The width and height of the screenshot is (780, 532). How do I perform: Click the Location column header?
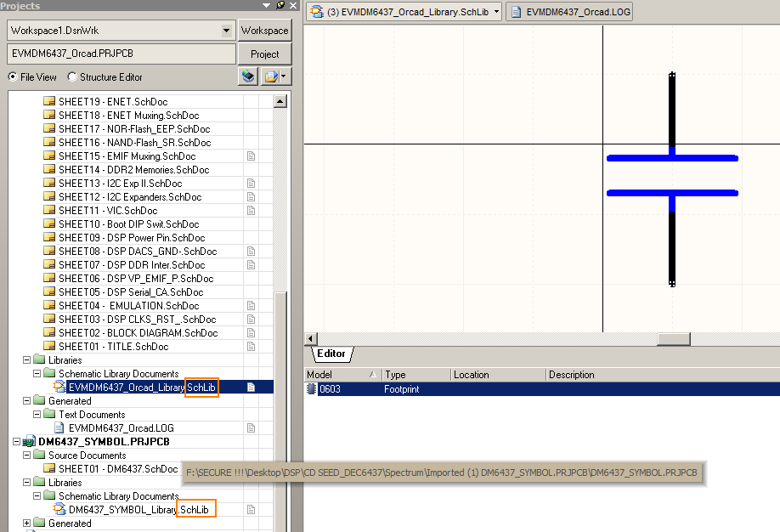point(499,375)
